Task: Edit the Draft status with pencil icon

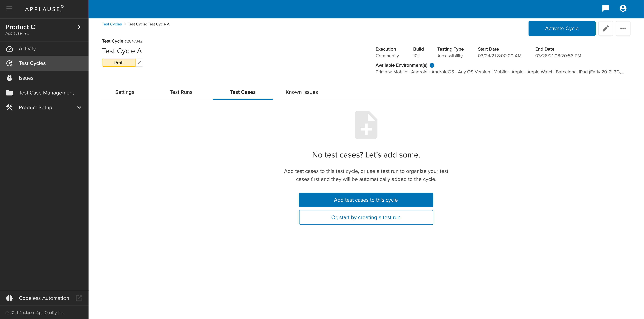Action: click(139, 62)
